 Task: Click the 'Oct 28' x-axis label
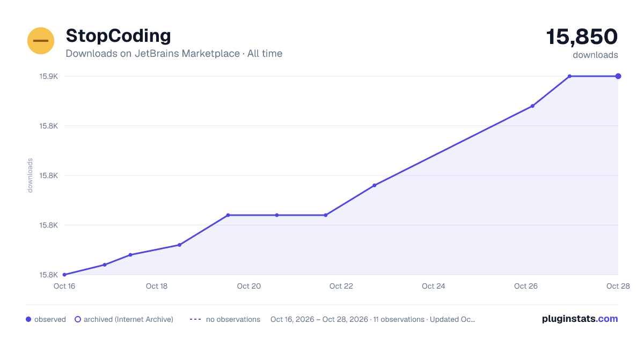pos(617,286)
